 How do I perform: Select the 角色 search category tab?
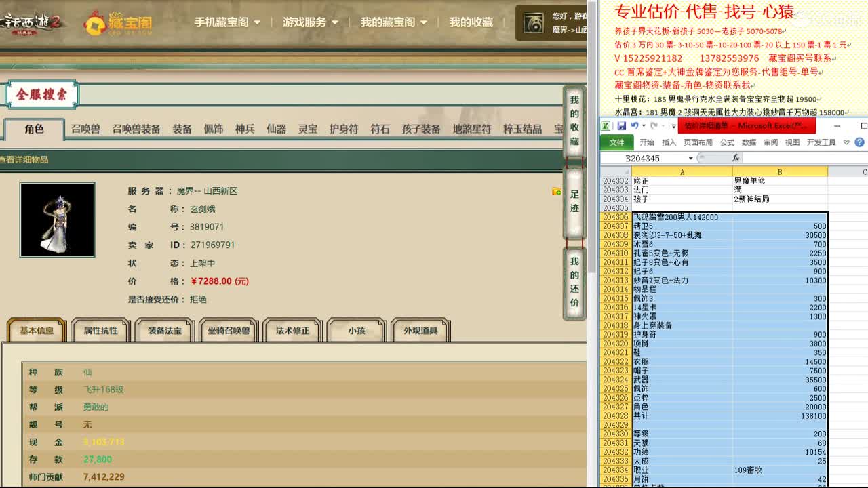(x=34, y=129)
